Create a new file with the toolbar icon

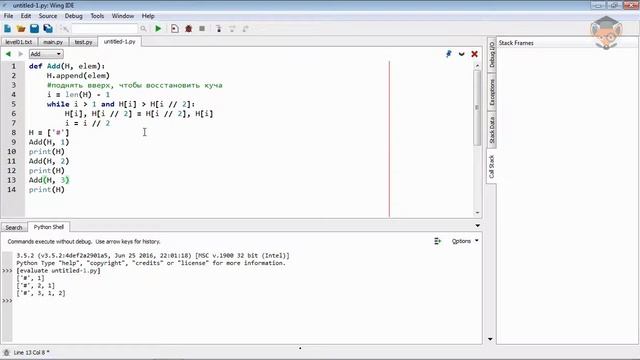(x=7, y=29)
